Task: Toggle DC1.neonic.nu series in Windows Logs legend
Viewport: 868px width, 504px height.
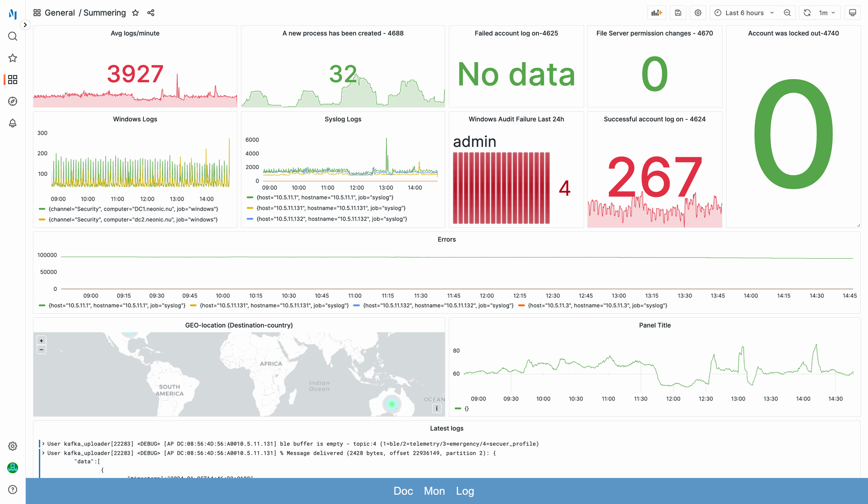Action: pyautogui.click(x=133, y=209)
